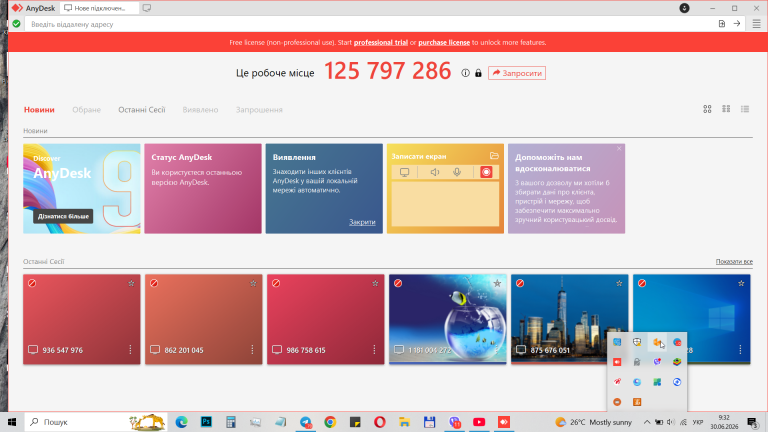Open YouTube app from the taskbar

[479, 422]
